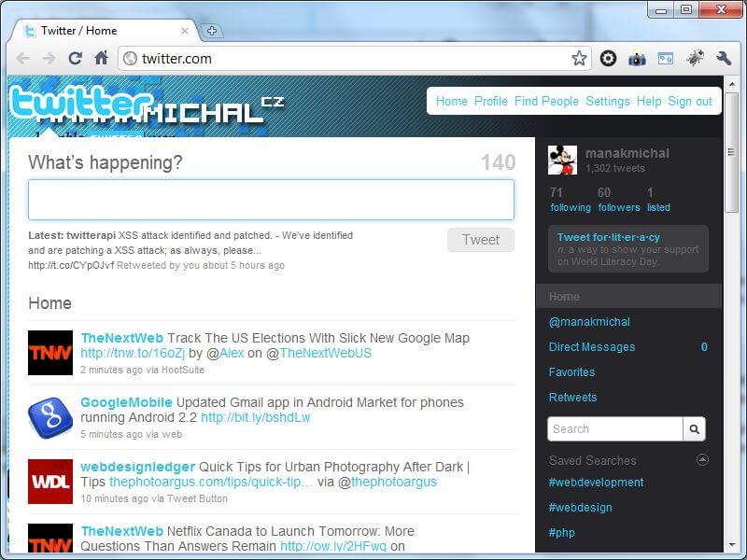The image size is (747, 560).
Task: Open the camera extension icon
Action: [637, 59]
